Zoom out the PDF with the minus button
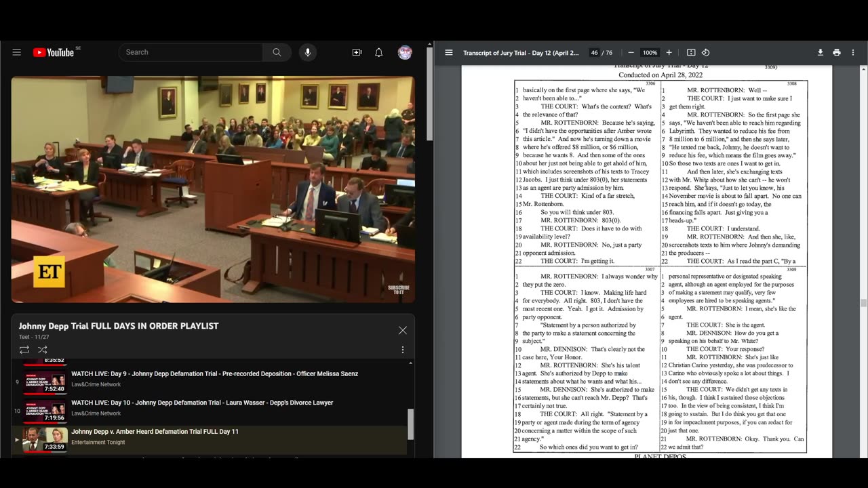 tap(631, 52)
